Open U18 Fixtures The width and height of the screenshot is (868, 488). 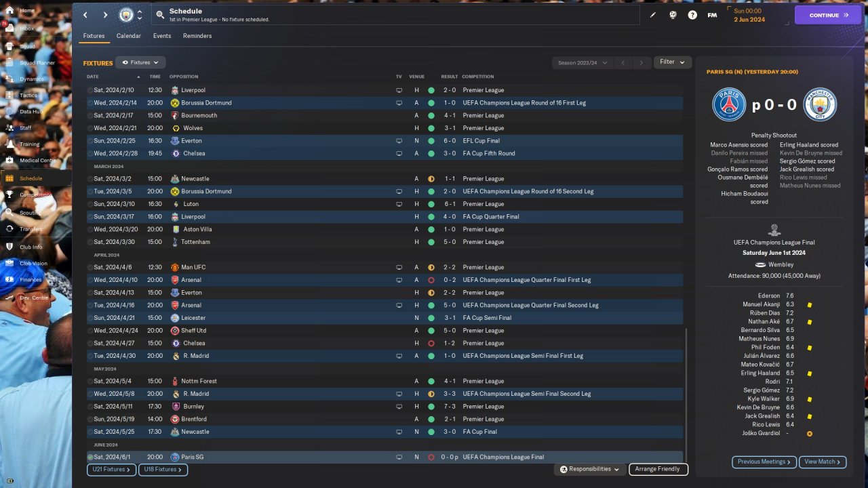[x=163, y=469]
